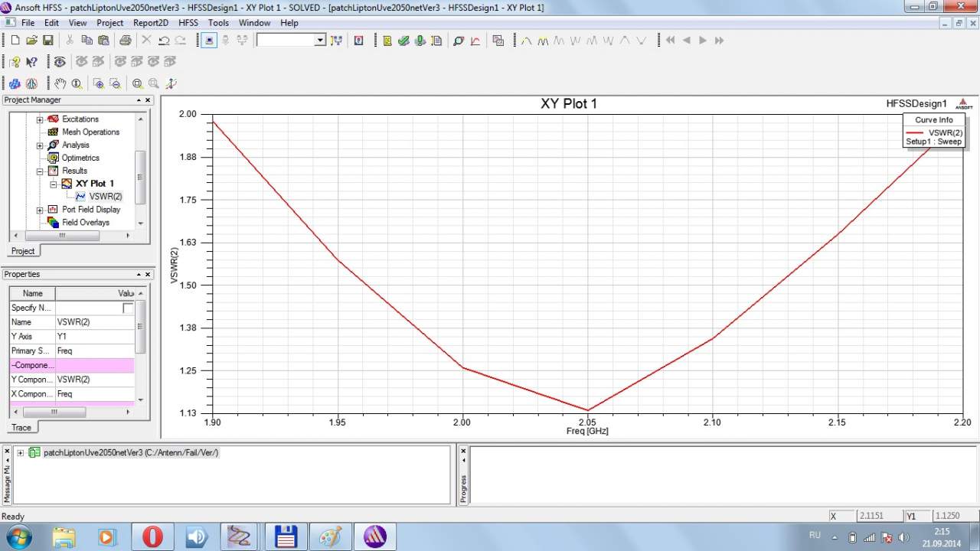Expand the Excitations tree node
980x551 pixels.
(x=40, y=119)
